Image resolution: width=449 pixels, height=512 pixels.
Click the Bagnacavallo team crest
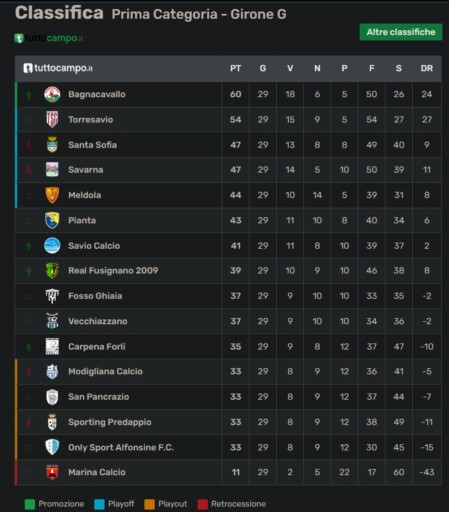tap(52, 94)
